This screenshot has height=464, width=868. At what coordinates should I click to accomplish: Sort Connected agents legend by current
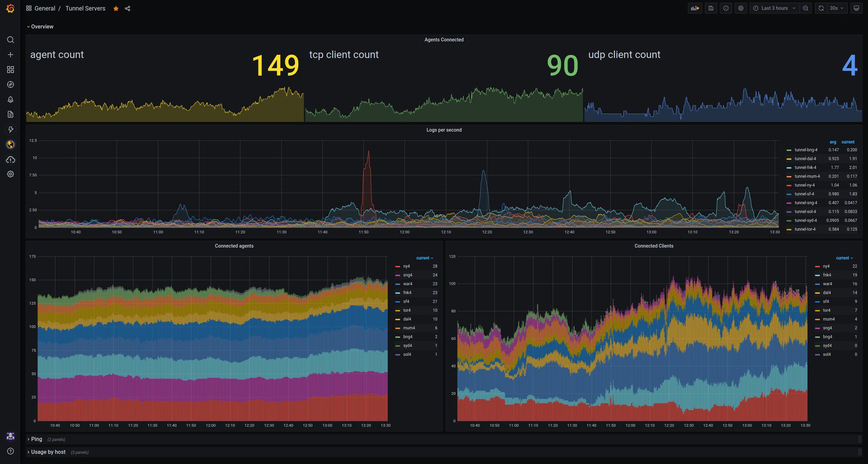[x=425, y=258]
